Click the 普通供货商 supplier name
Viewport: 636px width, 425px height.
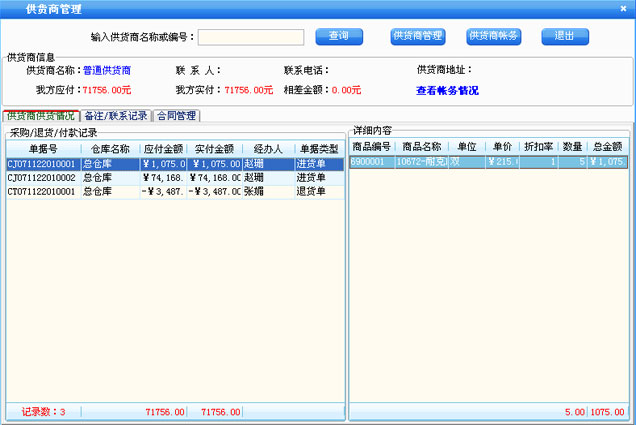[107, 70]
